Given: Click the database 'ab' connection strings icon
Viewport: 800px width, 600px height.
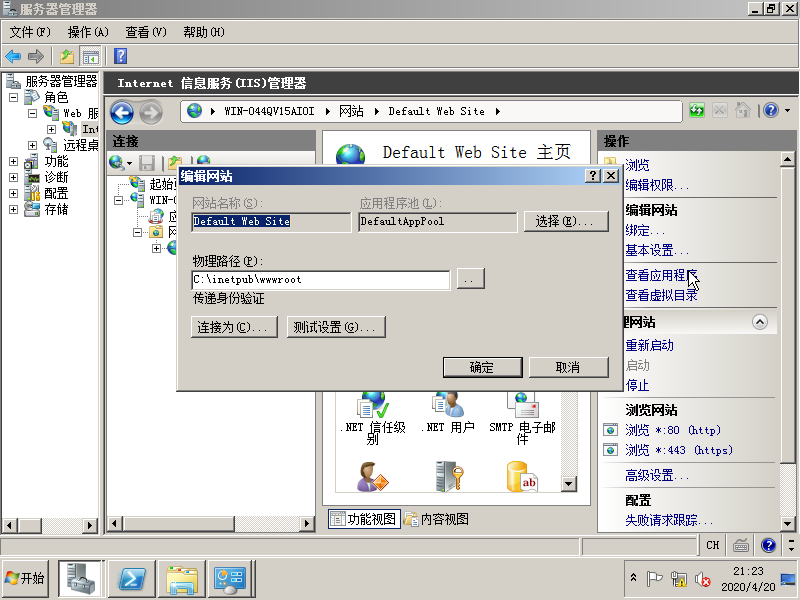Looking at the screenshot, I should click(522, 477).
